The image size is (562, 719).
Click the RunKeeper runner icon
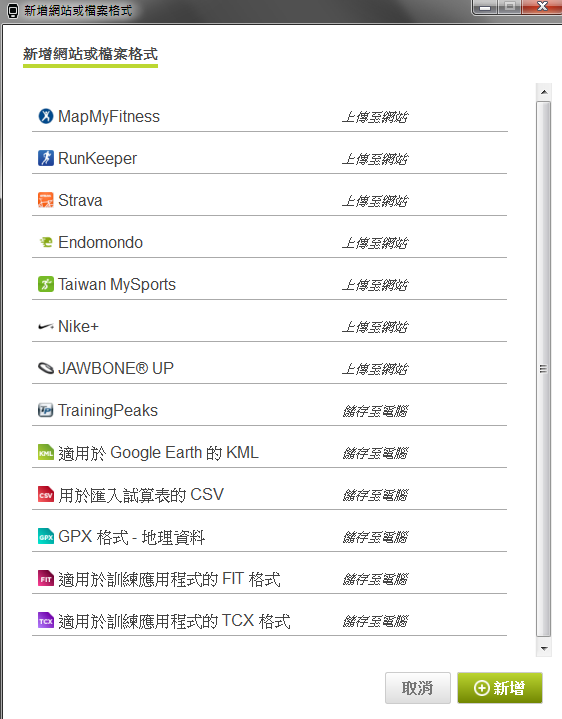(45, 158)
